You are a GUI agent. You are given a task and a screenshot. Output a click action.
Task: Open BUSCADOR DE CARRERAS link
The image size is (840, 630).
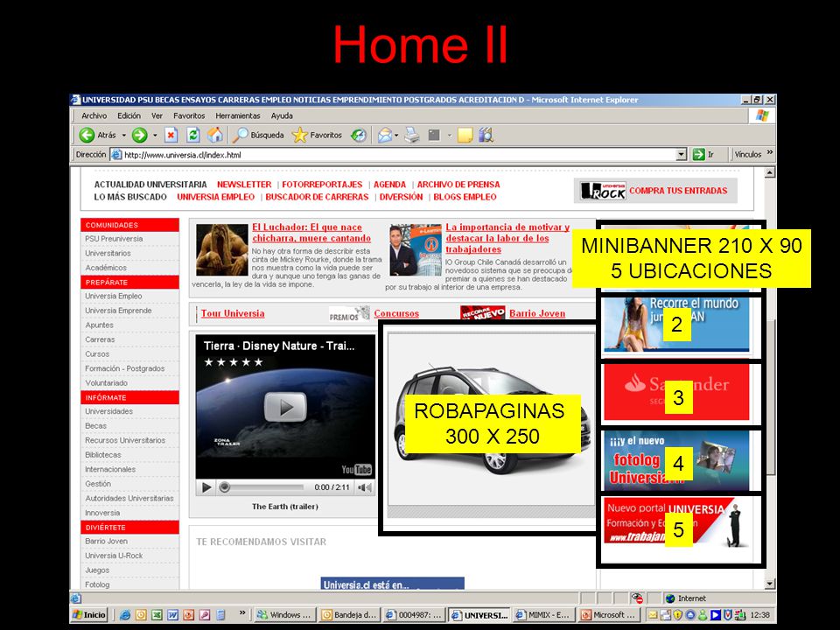coord(317,197)
